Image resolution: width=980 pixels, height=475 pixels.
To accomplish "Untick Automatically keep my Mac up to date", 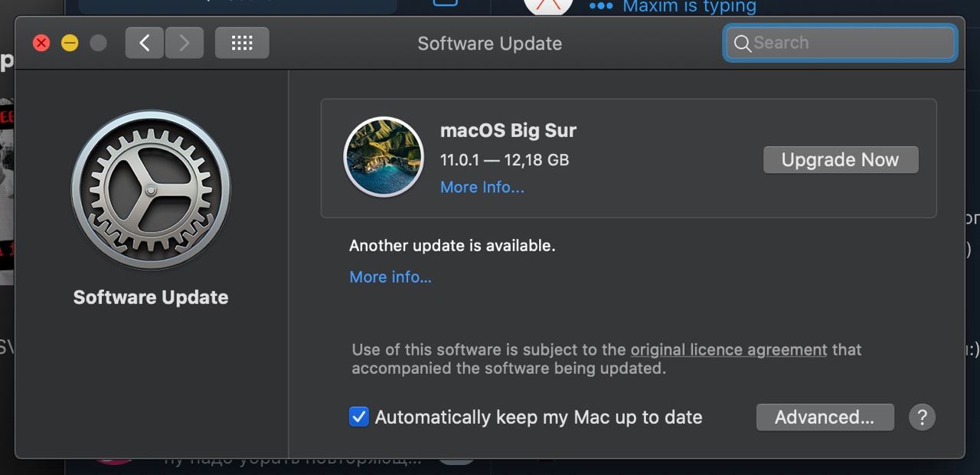I will point(359,417).
